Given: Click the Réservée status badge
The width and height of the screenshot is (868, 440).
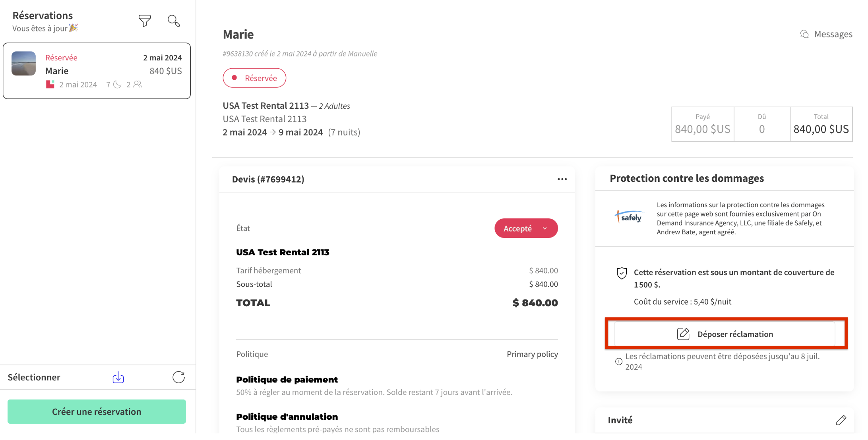Looking at the screenshot, I should coord(254,78).
